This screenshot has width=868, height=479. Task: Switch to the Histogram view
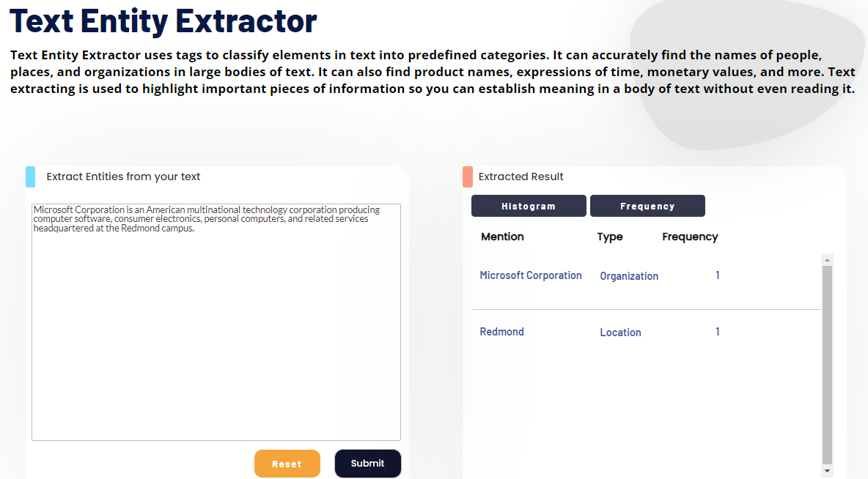[x=529, y=206]
